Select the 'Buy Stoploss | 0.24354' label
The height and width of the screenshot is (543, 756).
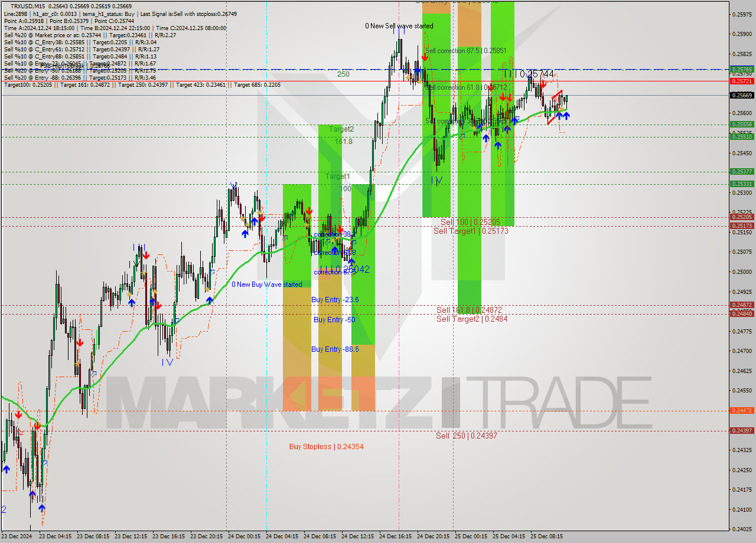(326, 447)
